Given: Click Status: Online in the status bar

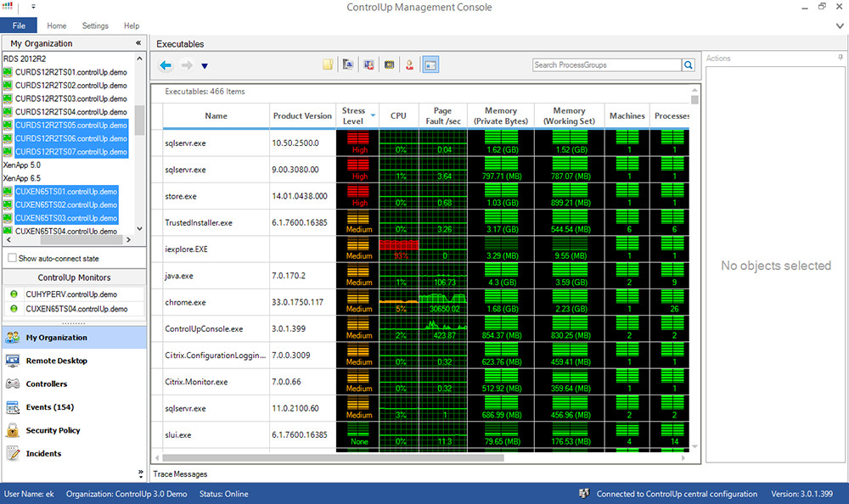Looking at the screenshot, I should coord(223,494).
